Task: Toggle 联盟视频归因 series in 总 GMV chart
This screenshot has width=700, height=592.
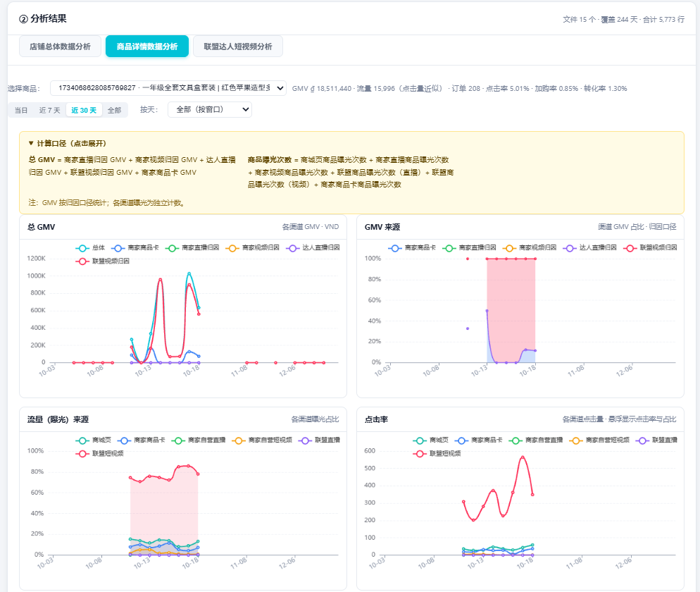Action: (102, 261)
